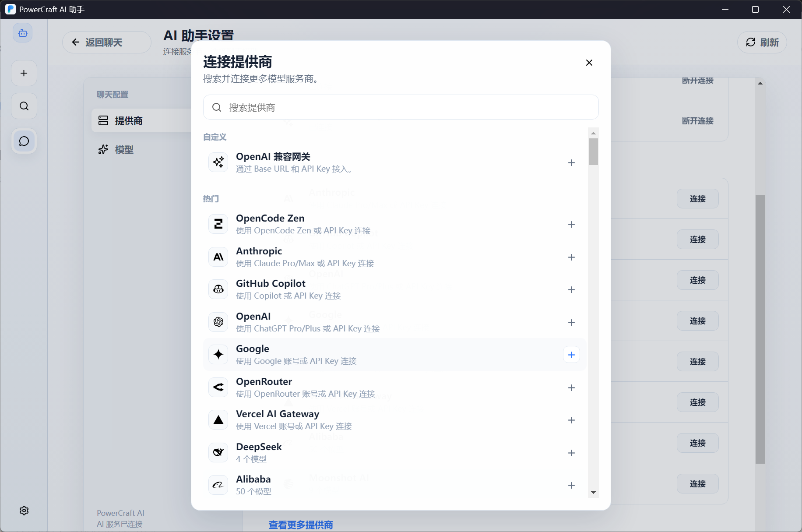Click the OpenAI knot logo icon
This screenshot has height=532, width=802.
[218, 322]
